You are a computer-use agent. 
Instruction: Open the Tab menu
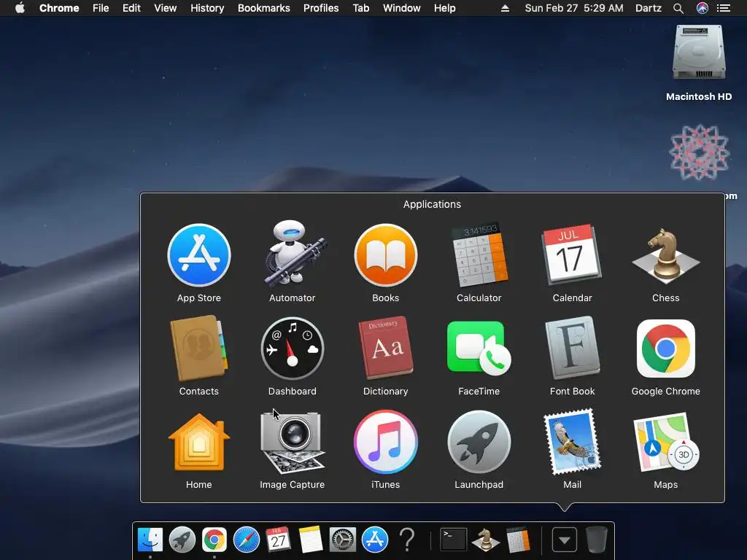[x=360, y=8]
